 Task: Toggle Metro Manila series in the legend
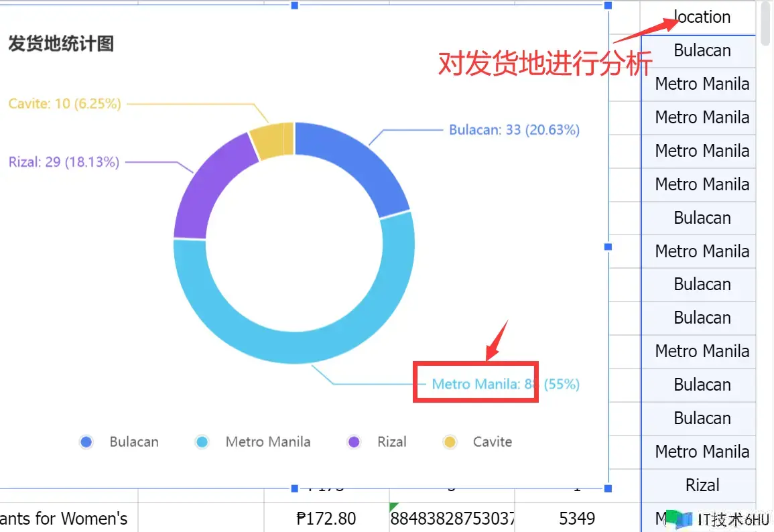point(202,442)
